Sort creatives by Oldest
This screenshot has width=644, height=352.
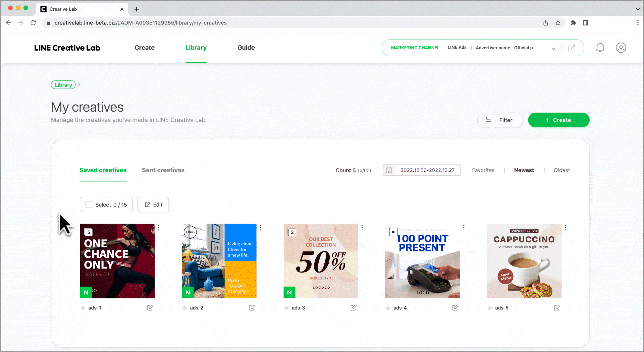tap(561, 170)
